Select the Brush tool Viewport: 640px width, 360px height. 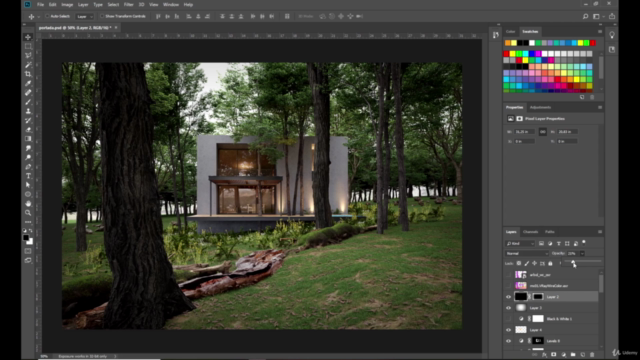point(28,102)
